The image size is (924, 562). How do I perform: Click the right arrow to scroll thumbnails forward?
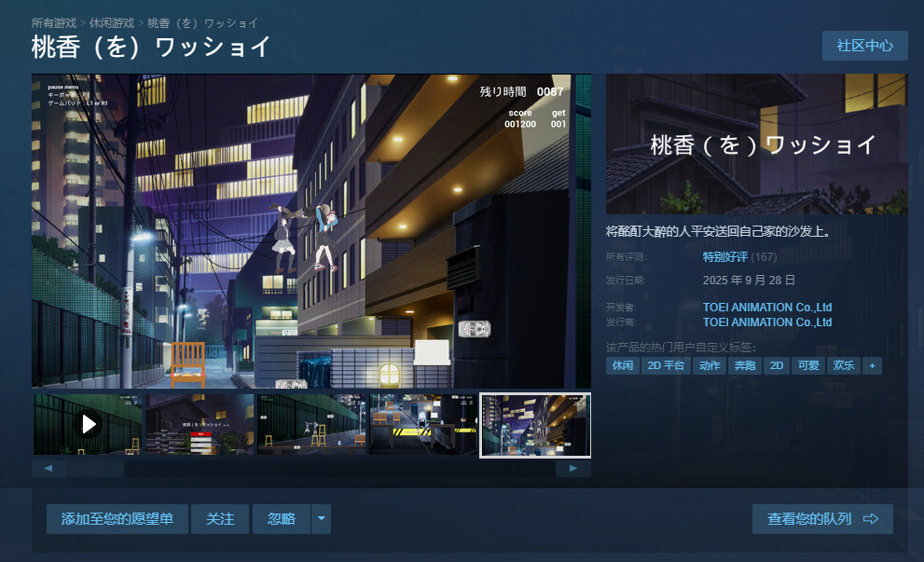point(573,468)
